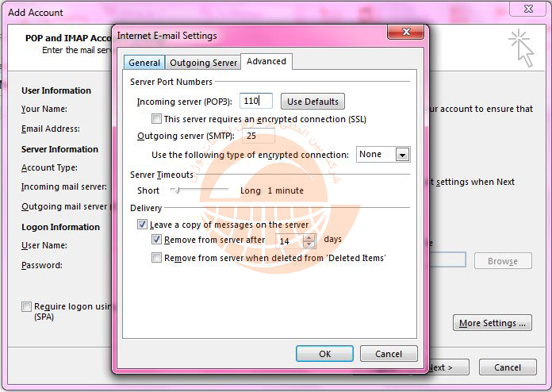
Task: Close the Add Account window
Action: click(x=528, y=10)
